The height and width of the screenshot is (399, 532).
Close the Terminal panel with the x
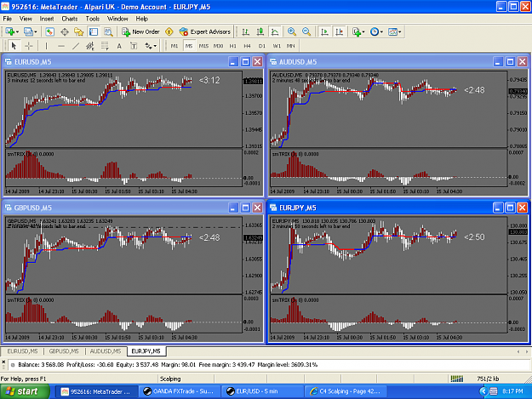3,362
